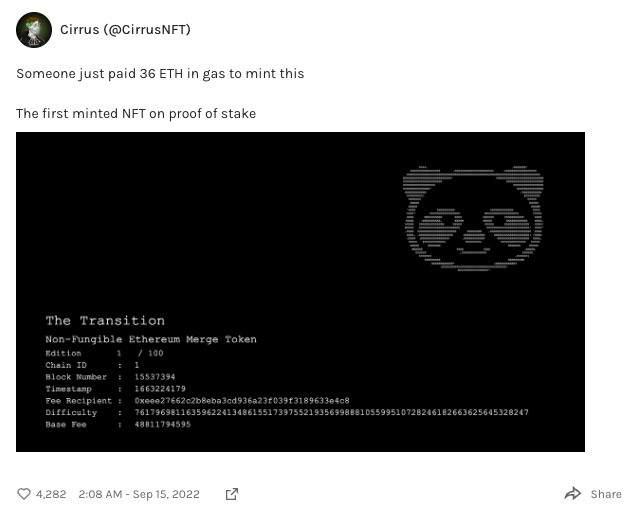Open the Cirrus (@CirrusNFT) author name
Screen dimensions: 632x511
[x=125, y=29]
